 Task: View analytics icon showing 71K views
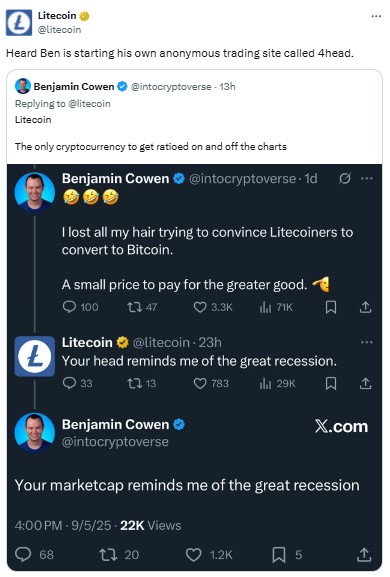click(x=265, y=307)
